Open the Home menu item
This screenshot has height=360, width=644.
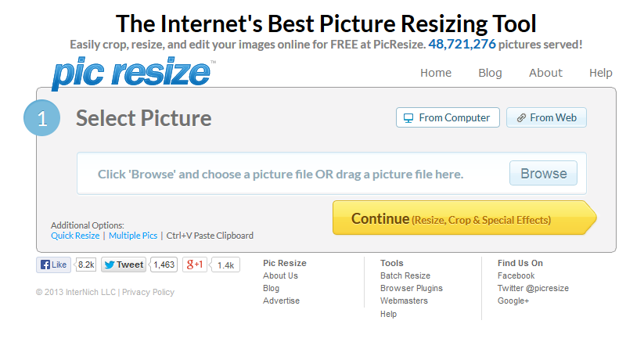435,73
